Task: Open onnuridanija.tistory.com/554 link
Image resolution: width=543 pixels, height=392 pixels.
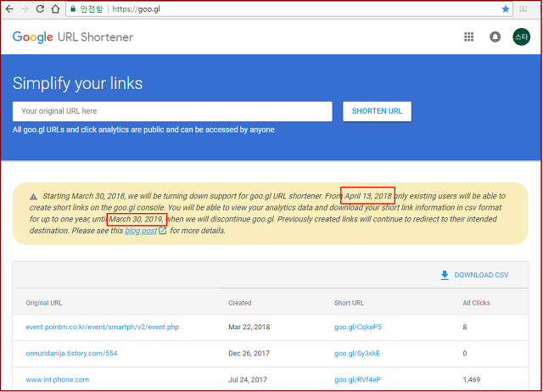Action: coord(71,353)
